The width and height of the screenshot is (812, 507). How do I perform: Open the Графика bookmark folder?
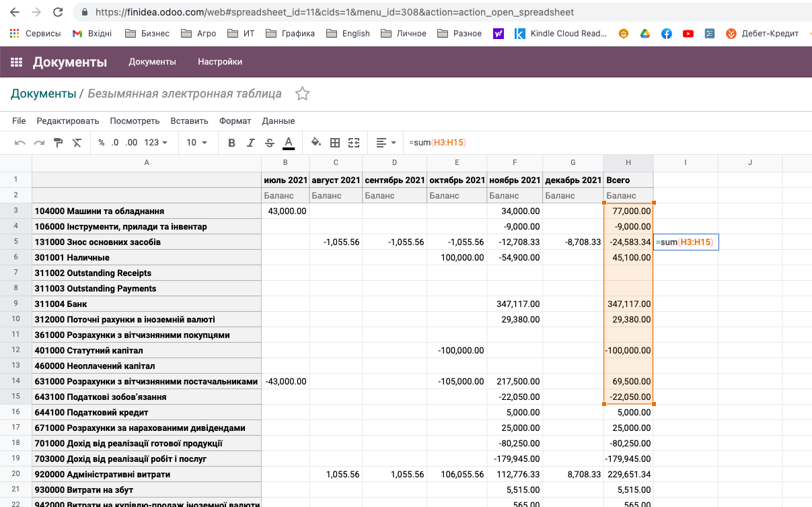pyautogui.click(x=290, y=33)
